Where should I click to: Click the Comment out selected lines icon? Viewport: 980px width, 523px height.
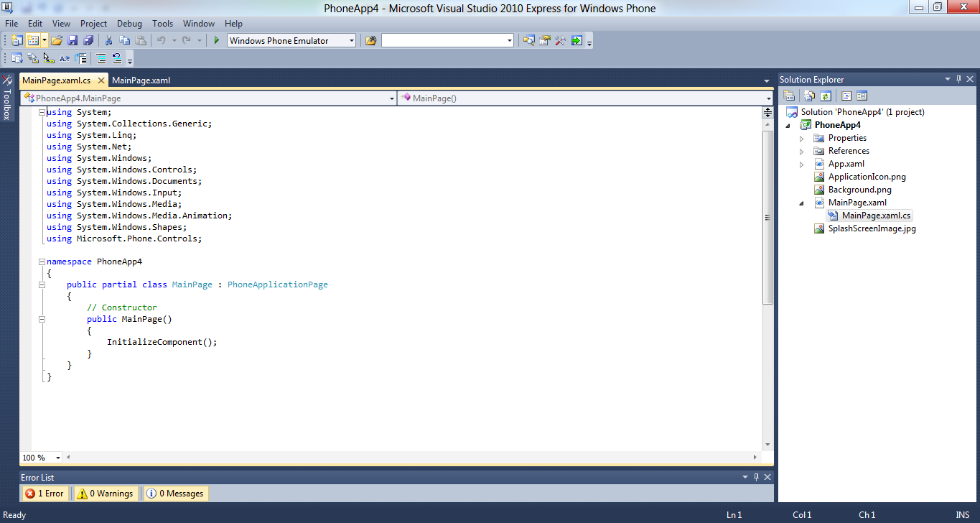101,59
